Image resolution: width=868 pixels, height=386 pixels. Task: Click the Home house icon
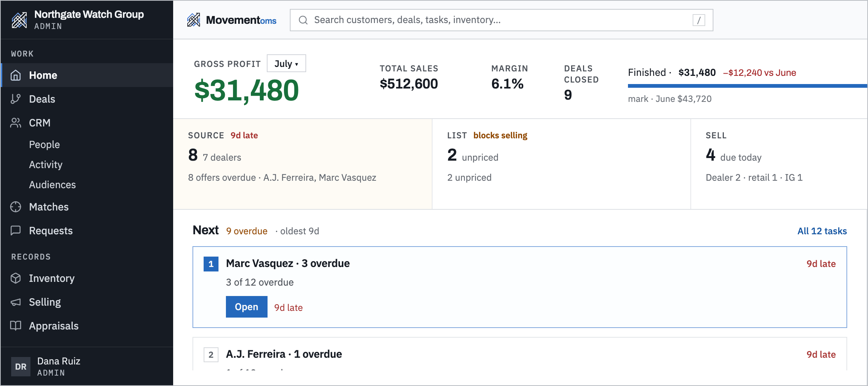pos(16,75)
